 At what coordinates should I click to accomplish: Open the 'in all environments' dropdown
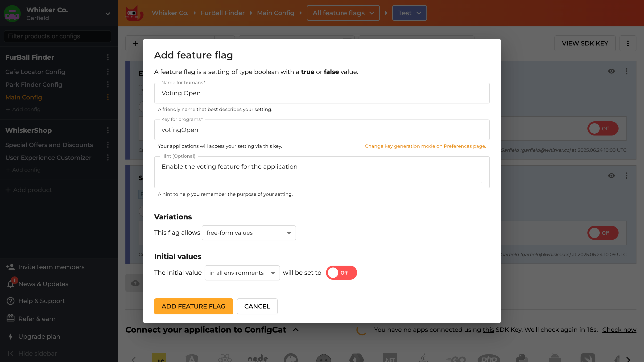point(242,273)
